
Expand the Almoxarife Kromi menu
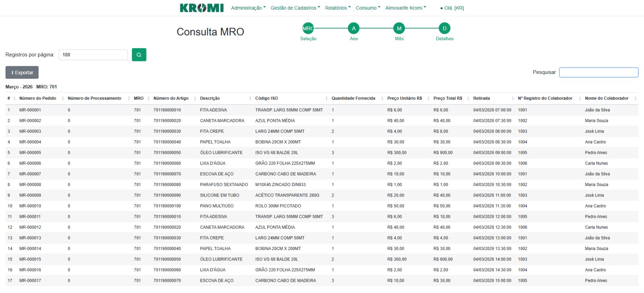click(x=405, y=8)
